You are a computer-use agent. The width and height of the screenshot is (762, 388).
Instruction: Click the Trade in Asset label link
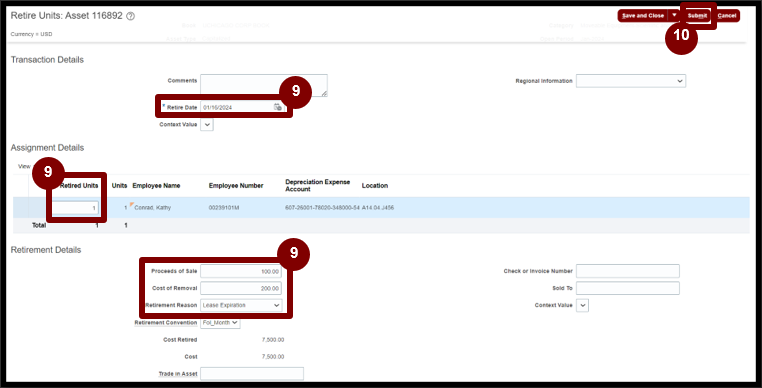(x=178, y=374)
